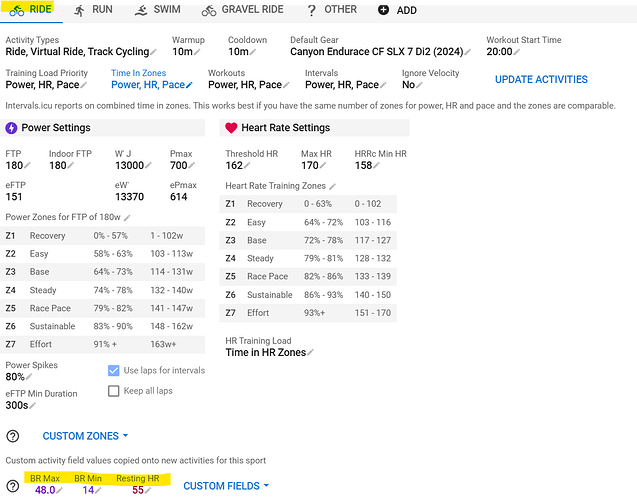Click the Update Activities button
The height and width of the screenshot is (500, 637).
[541, 79]
